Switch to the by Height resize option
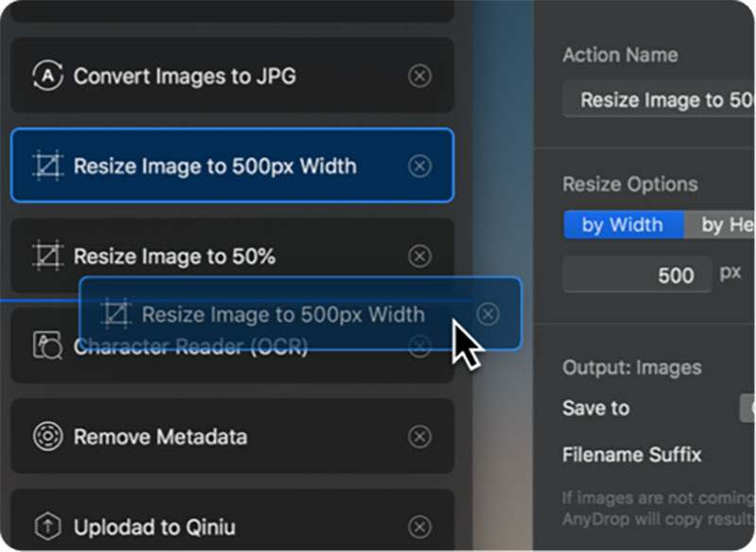Viewport: 756px width, 552px height. coord(720,225)
